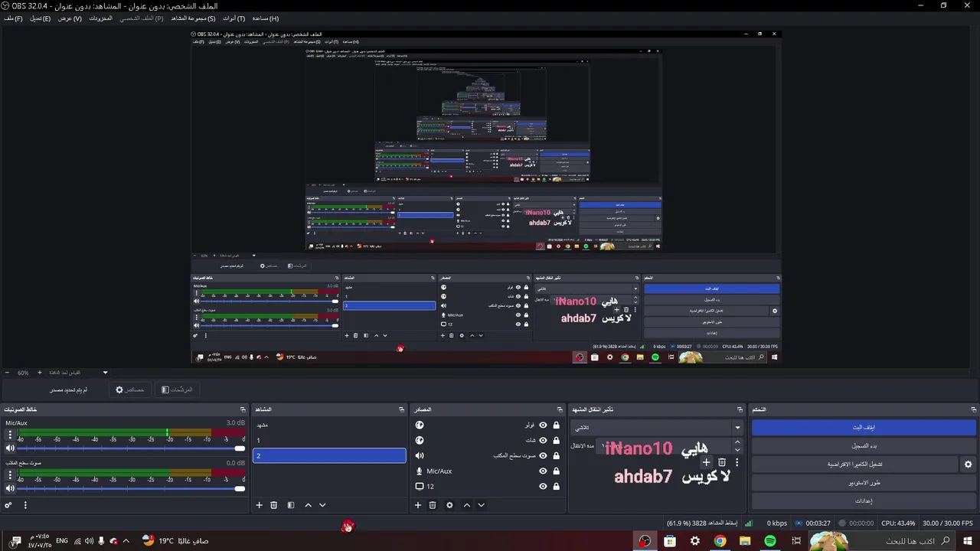Pop out the المصادر (sources) dock
The height and width of the screenshot is (551, 980).
560,409
